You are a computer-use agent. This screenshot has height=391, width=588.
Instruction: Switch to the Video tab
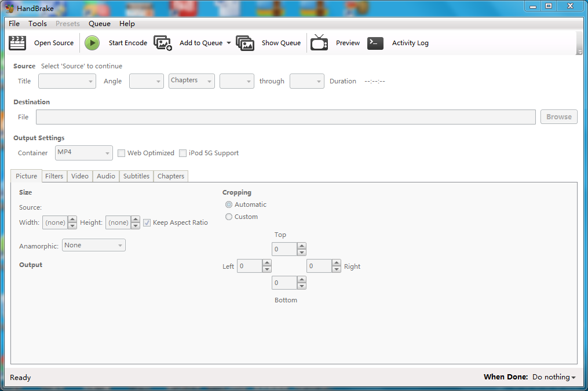click(x=80, y=176)
